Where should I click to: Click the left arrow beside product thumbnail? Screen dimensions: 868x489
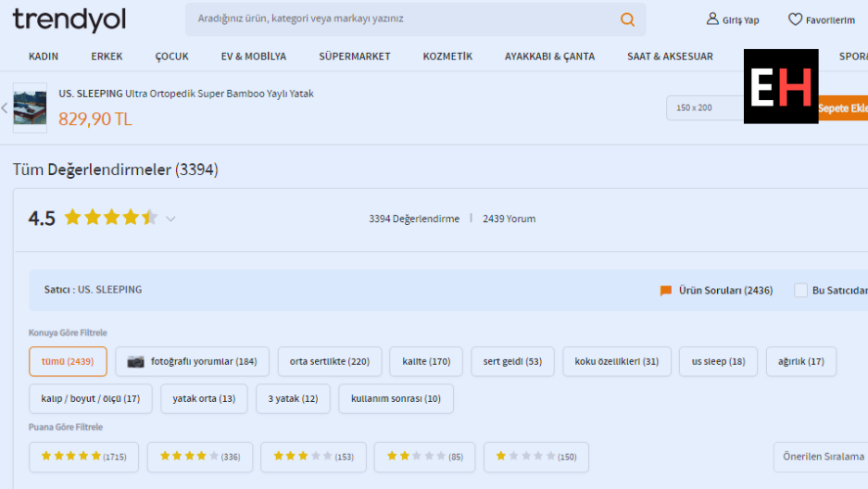pyautogui.click(x=5, y=107)
